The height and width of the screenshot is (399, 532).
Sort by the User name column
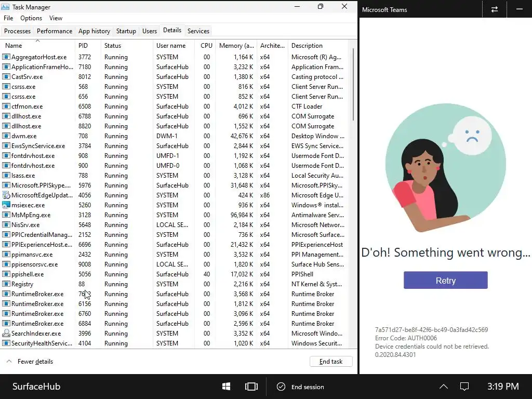pyautogui.click(x=174, y=46)
